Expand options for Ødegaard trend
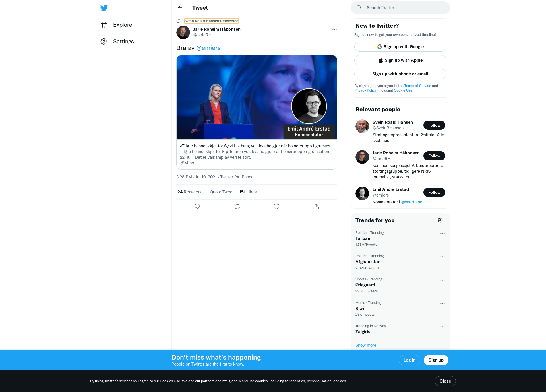This screenshot has height=392, width=546. pyautogui.click(x=442, y=280)
